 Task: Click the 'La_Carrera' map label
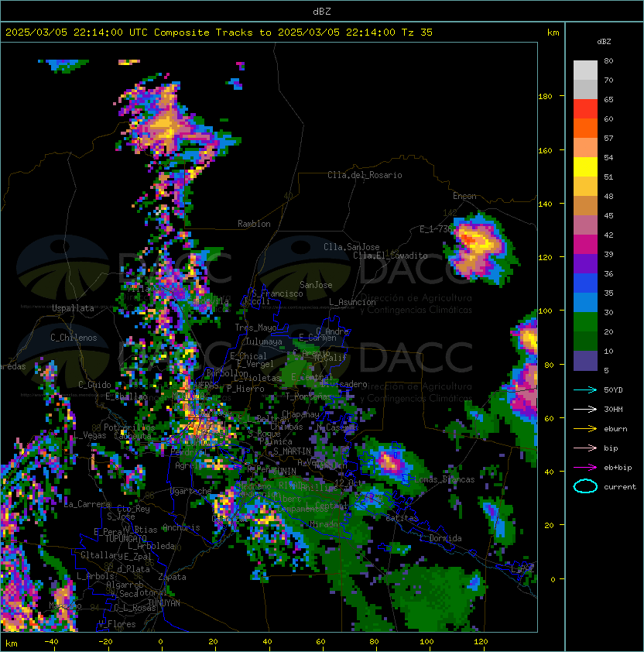click(x=87, y=504)
